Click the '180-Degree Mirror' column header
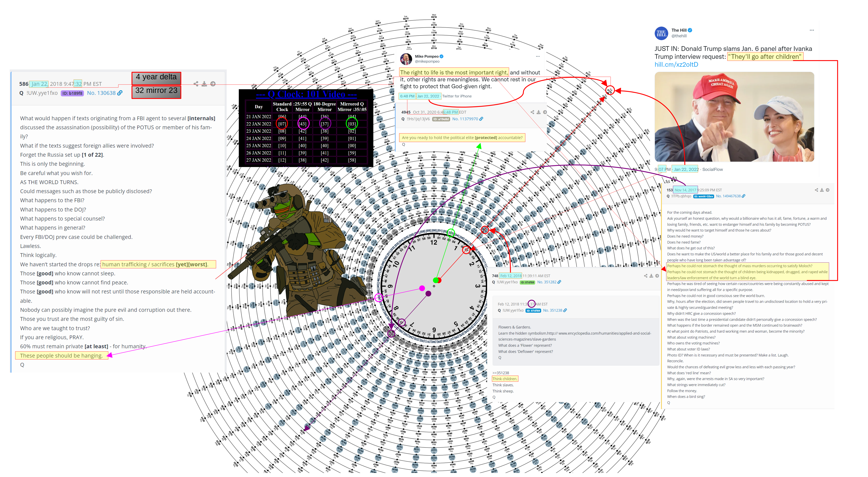Viewport: 868px width, 477px height. tap(324, 106)
